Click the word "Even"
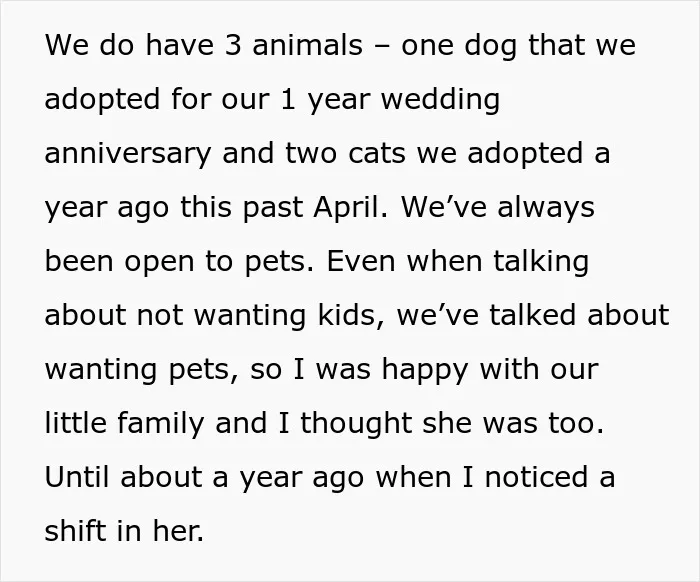This screenshot has height=582, width=700. point(361,261)
